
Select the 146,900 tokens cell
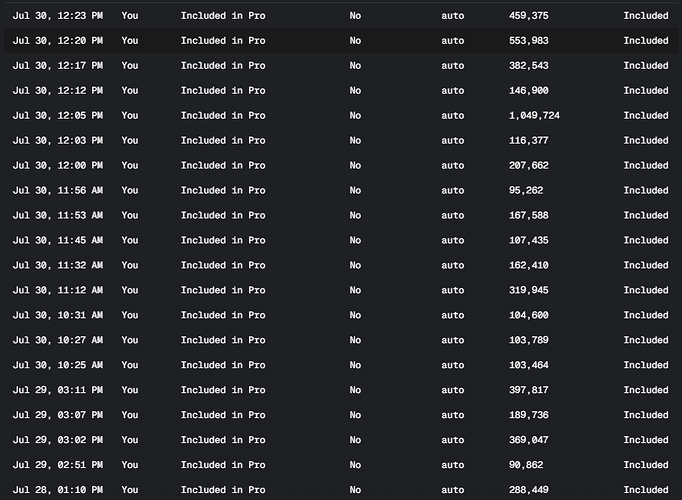pos(528,91)
